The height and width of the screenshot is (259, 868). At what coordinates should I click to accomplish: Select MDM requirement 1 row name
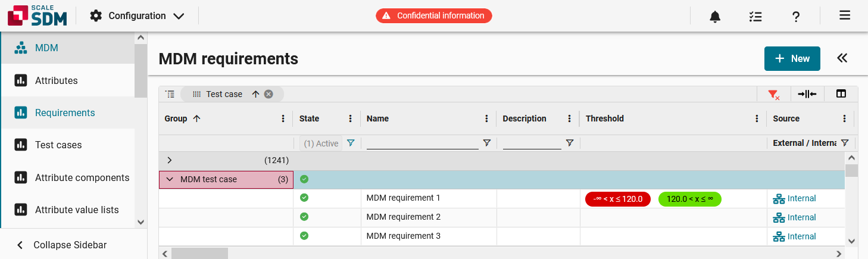click(x=403, y=198)
